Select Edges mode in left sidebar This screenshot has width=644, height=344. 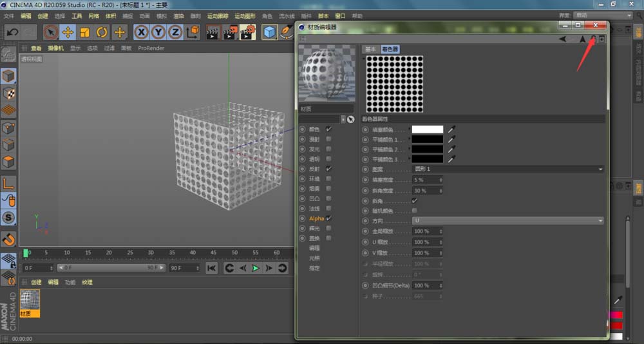[8, 145]
